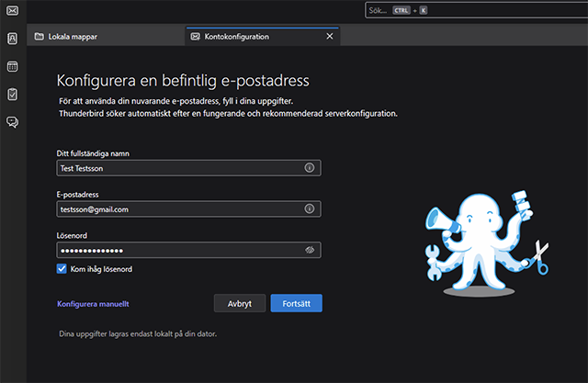Screen dimensions: 588x383
Task: Close the Kontokonfiguration tab
Action: click(x=330, y=37)
